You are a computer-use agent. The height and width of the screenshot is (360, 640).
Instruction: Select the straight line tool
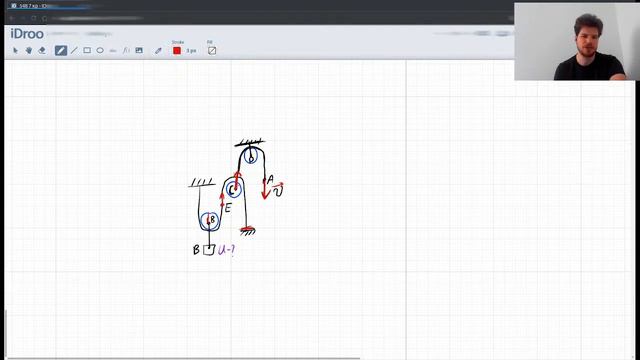coord(74,51)
